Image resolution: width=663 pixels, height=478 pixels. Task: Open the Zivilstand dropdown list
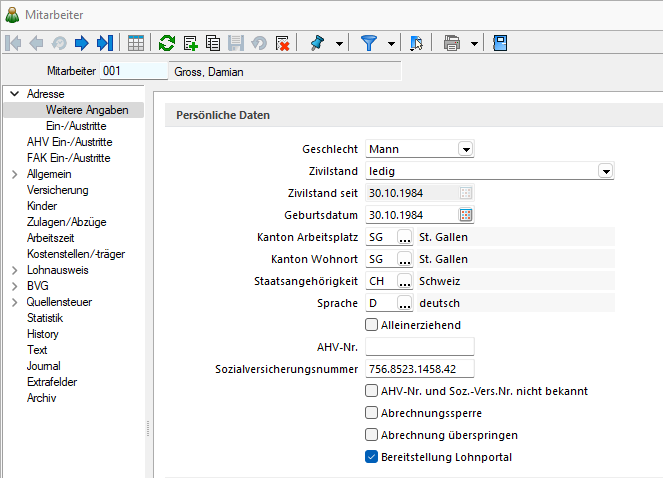tap(605, 171)
